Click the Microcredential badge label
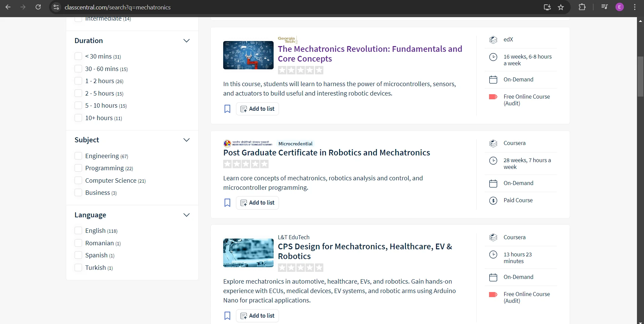 (x=295, y=144)
